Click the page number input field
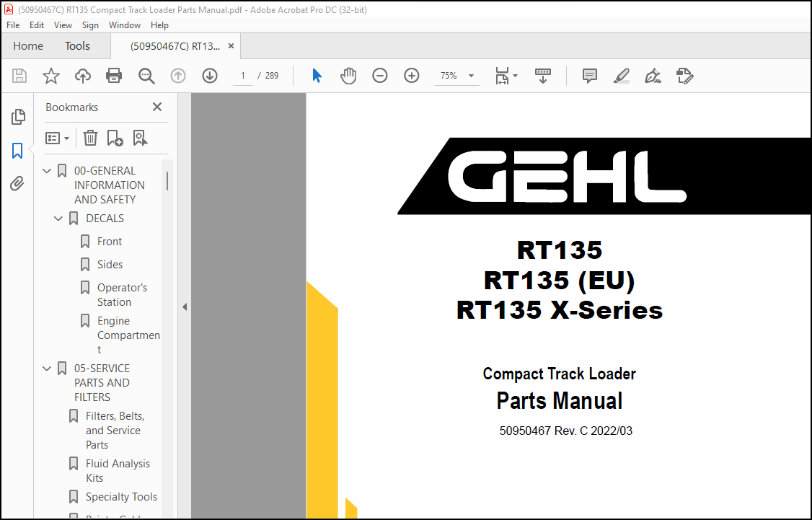This screenshot has height=520, width=812. click(x=242, y=76)
